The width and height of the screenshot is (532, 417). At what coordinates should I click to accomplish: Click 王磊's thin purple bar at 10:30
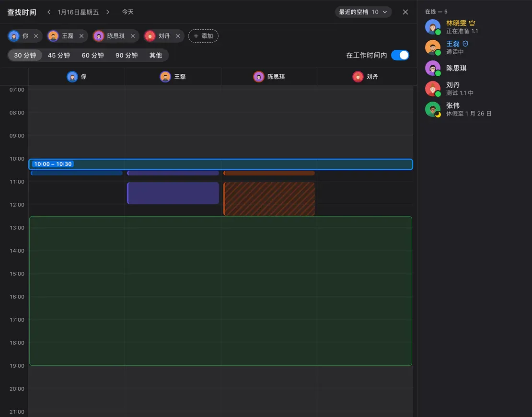[x=173, y=173]
